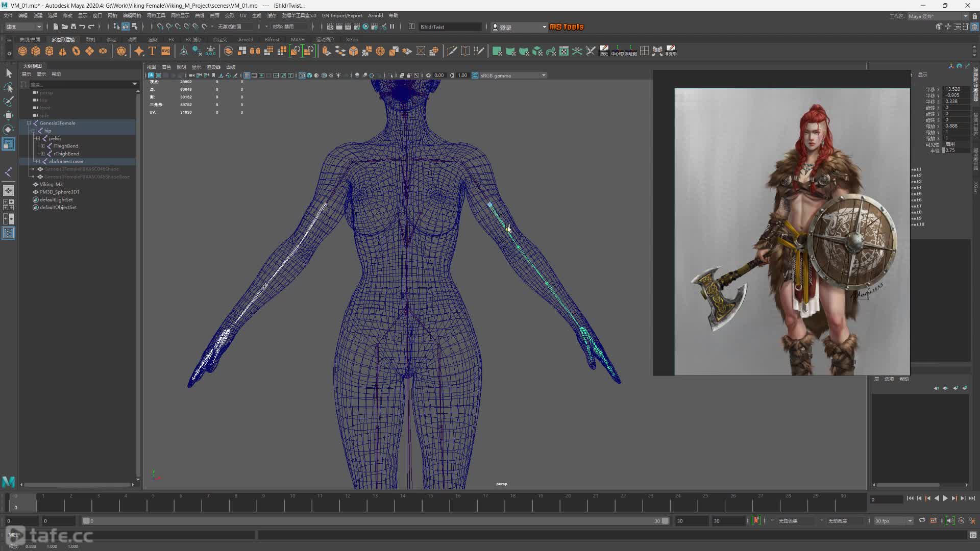Toggle the single-pane layout icon in toolbox
Viewport: 980px width, 551px height.
[8, 190]
